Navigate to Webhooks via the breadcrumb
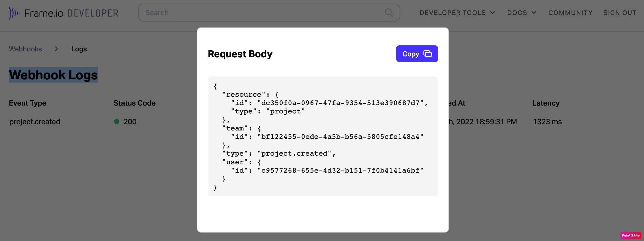Viewport: 644px width, 241px height. pyautogui.click(x=25, y=49)
